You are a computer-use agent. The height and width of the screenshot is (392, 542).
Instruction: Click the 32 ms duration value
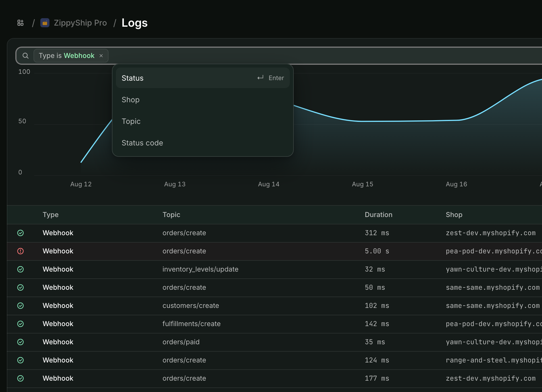[x=375, y=269]
